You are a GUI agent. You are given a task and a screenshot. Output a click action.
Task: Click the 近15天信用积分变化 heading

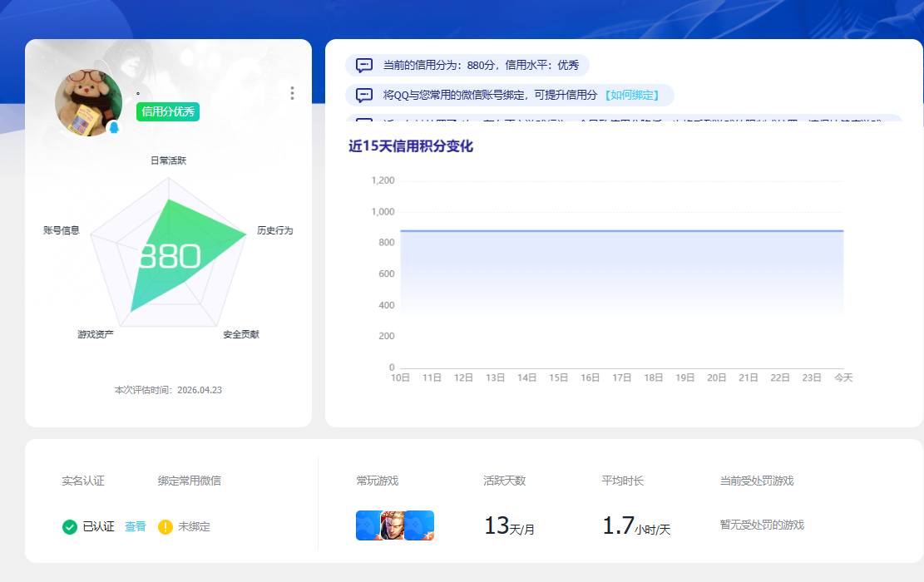click(411, 146)
